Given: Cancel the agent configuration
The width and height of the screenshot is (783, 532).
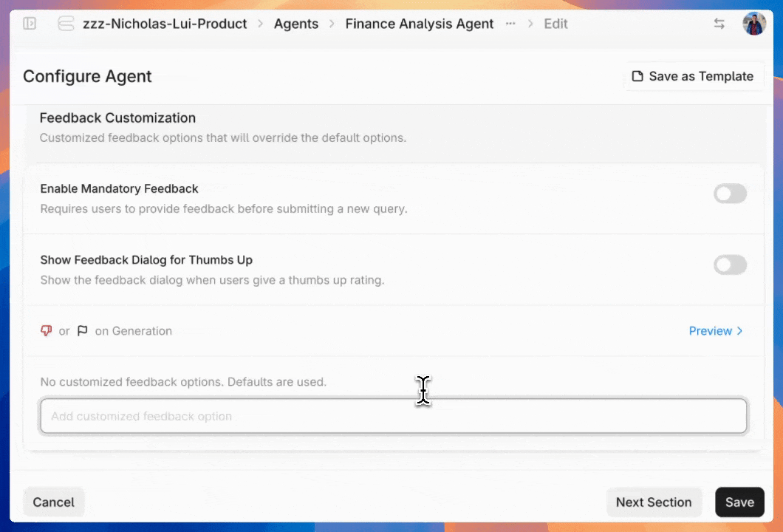Looking at the screenshot, I should (x=53, y=502).
